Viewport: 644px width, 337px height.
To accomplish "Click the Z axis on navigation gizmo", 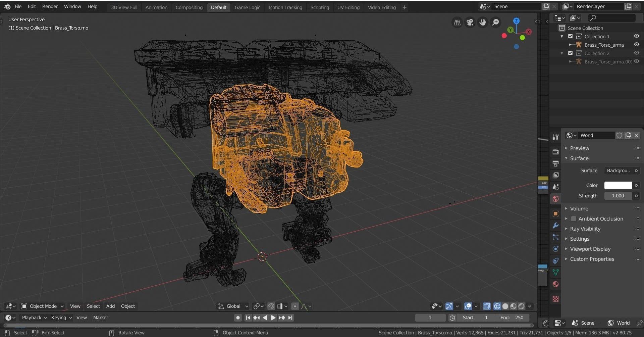I will tap(517, 21).
